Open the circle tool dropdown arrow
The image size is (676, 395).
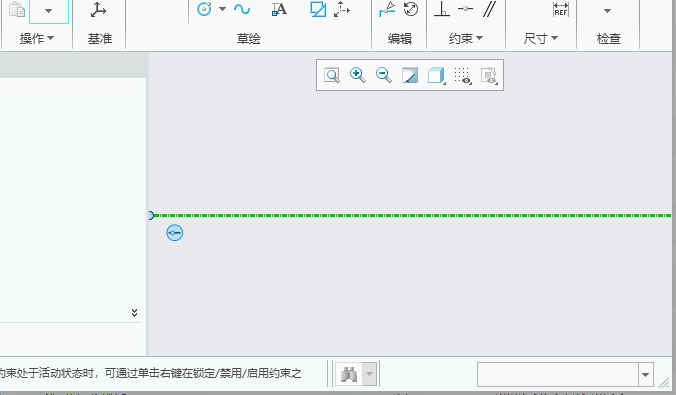click(222, 9)
